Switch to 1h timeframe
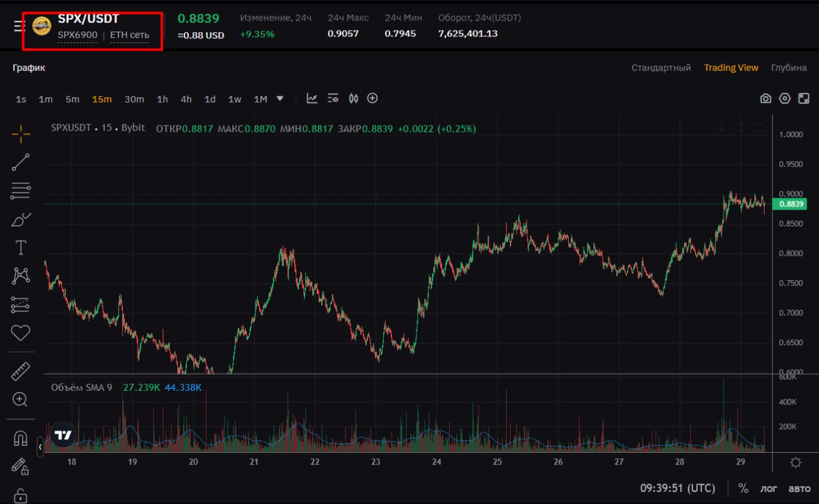Viewport: 819px width, 504px height. click(x=163, y=99)
